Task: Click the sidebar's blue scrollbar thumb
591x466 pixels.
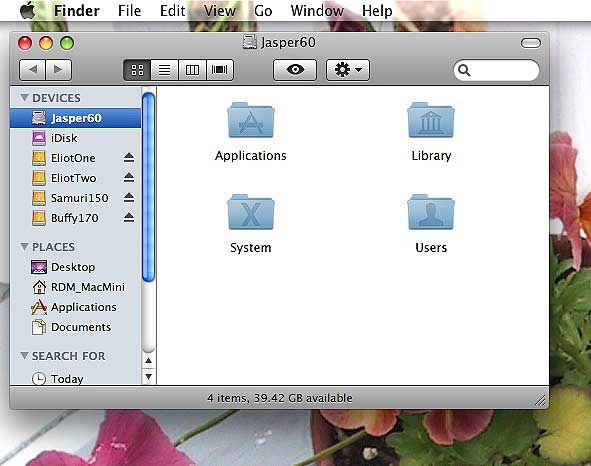Action: (149, 187)
